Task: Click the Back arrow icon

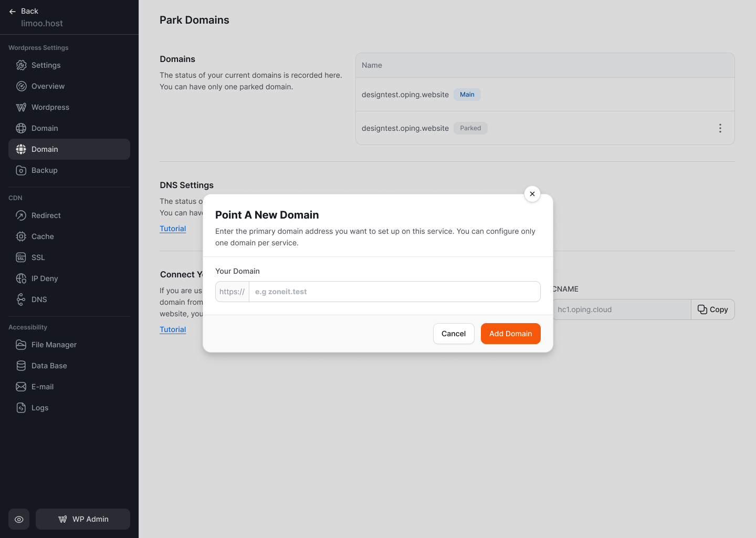Action: click(13, 11)
